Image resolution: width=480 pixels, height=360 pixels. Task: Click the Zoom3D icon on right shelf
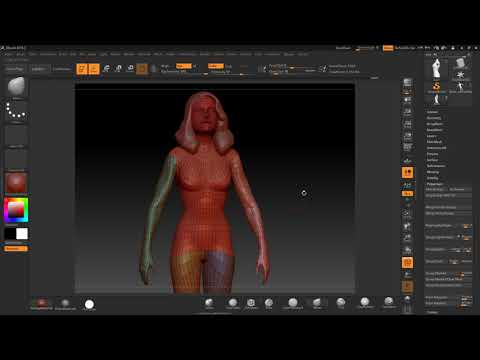pyautogui.click(x=407, y=238)
